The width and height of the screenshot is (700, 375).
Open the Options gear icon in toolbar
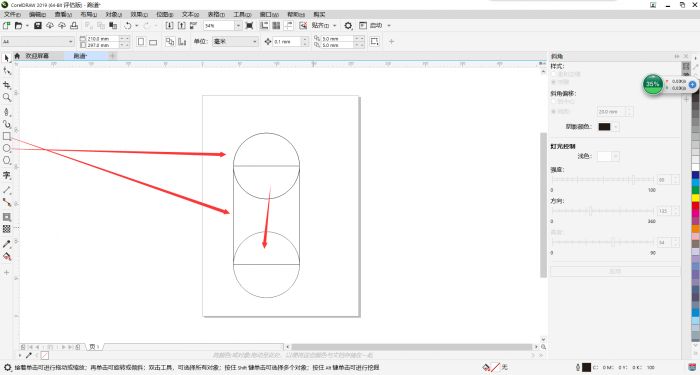click(x=348, y=25)
